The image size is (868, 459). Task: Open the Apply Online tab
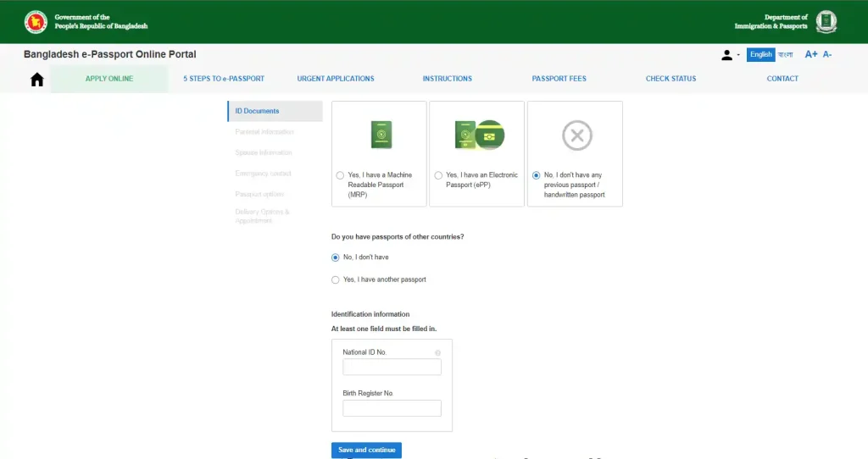point(108,79)
